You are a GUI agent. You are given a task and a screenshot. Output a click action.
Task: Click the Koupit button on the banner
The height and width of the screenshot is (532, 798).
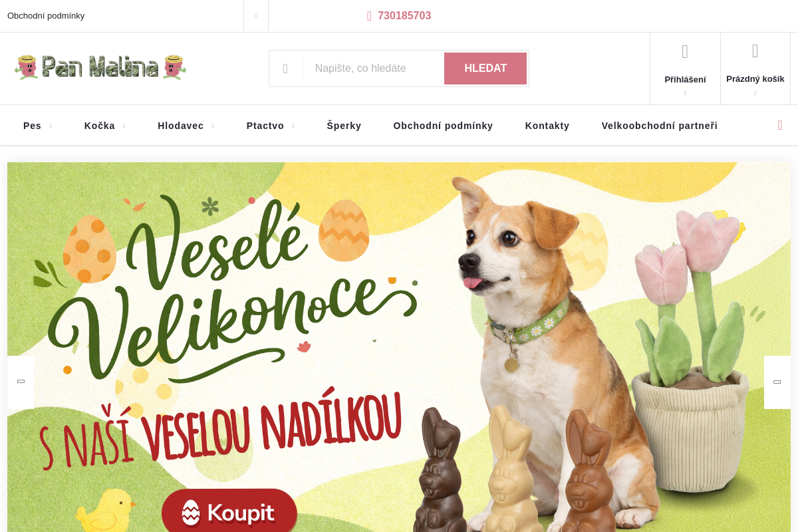point(229,511)
